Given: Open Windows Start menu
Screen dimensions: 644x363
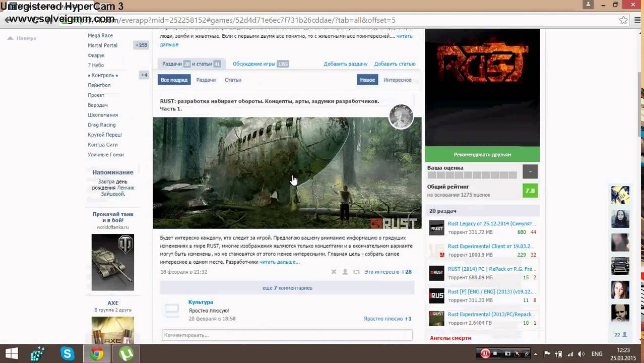Looking at the screenshot, I should click(x=11, y=353).
